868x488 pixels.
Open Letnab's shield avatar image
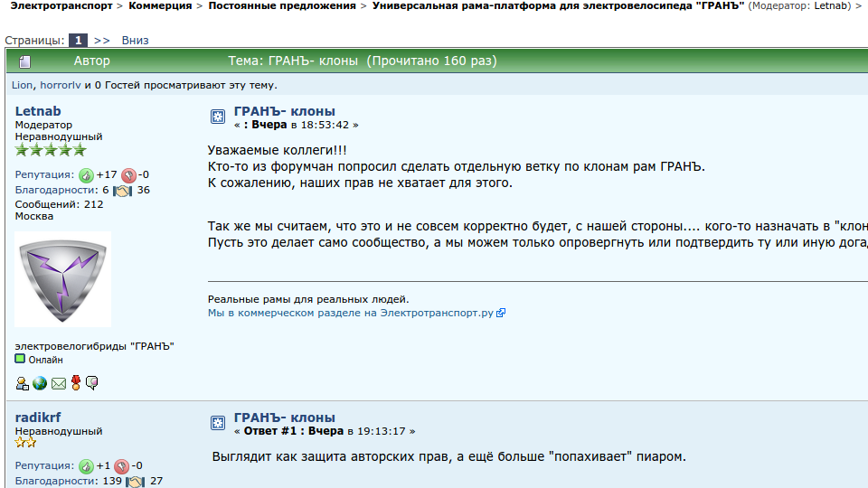coord(62,279)
